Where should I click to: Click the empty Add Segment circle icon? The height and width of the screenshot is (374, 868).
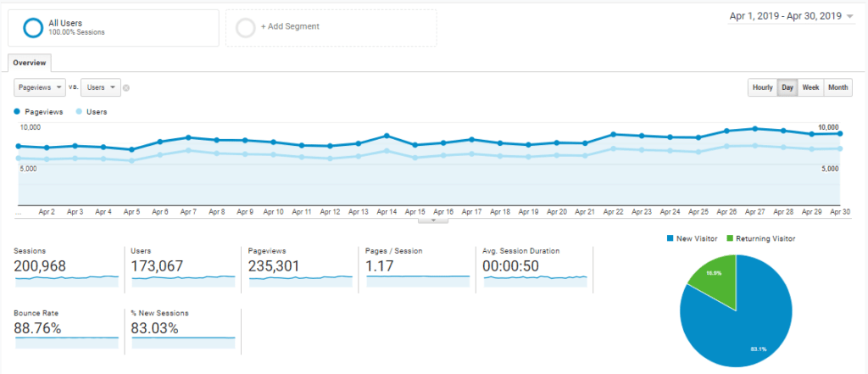(x=246, y=28)
